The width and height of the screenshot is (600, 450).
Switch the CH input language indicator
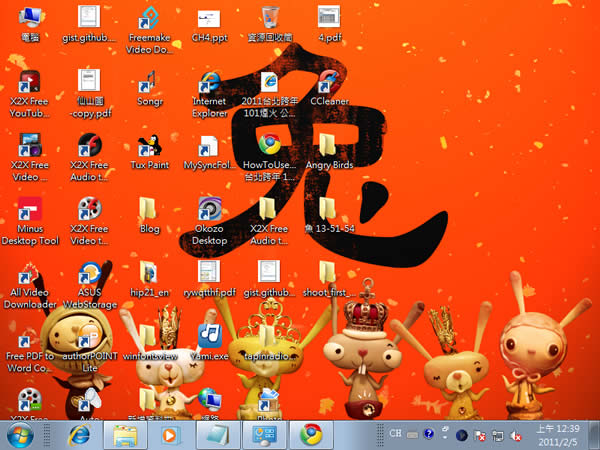point(395,433)
